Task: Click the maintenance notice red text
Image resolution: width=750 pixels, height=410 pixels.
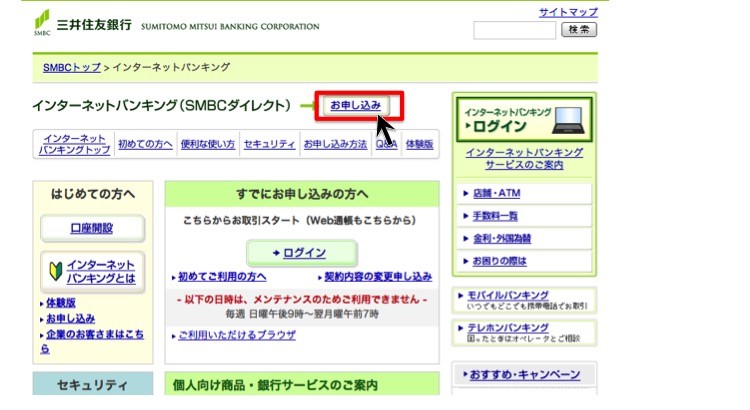Action: tap(302, 299)
